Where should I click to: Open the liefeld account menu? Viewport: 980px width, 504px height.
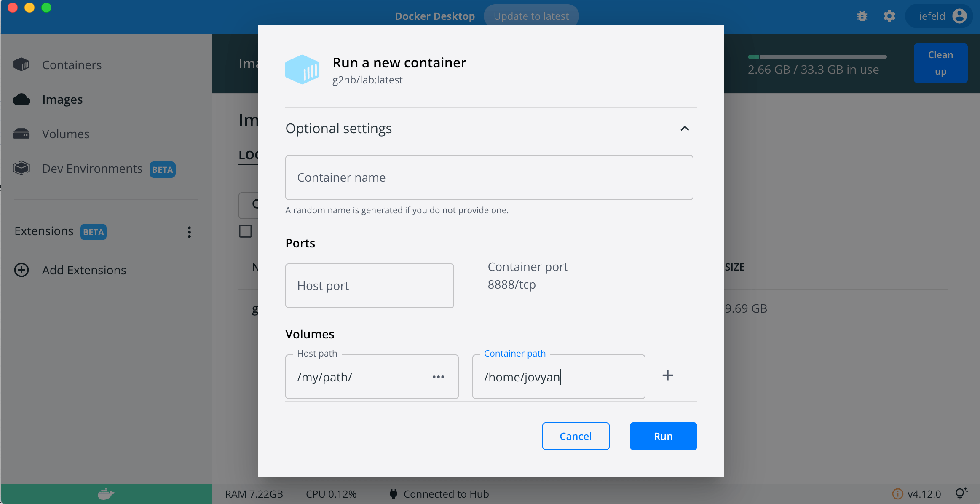pyautogui.click(x=940, y=16)
